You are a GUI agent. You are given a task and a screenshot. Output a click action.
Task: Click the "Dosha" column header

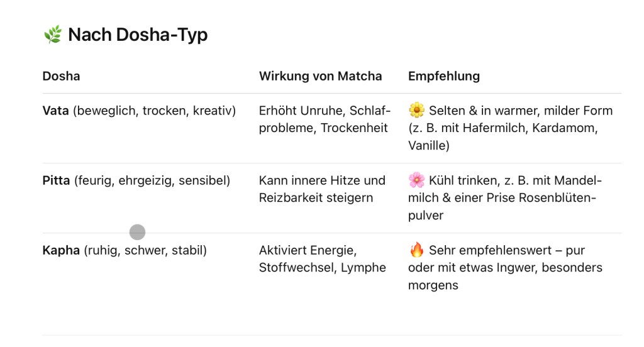[61, 76]
